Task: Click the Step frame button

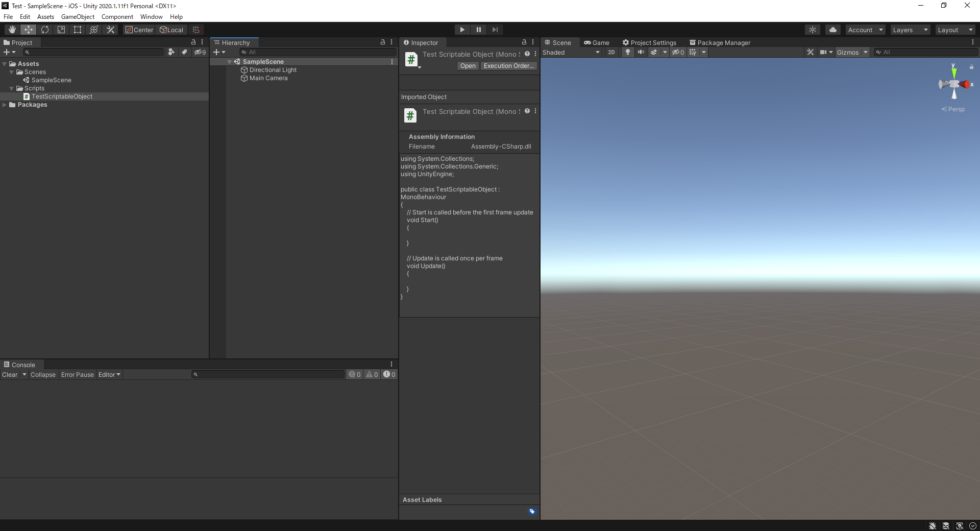Action: [x=495, y=30]
